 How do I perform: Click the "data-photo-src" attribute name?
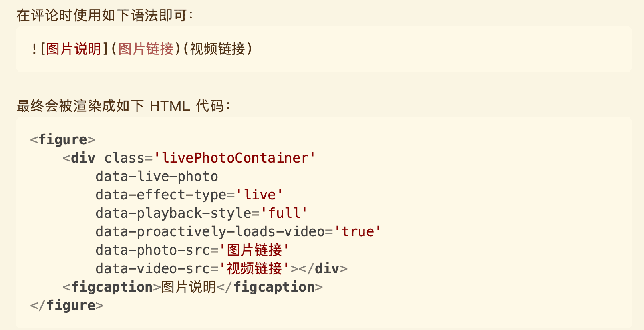pos(153,250)
